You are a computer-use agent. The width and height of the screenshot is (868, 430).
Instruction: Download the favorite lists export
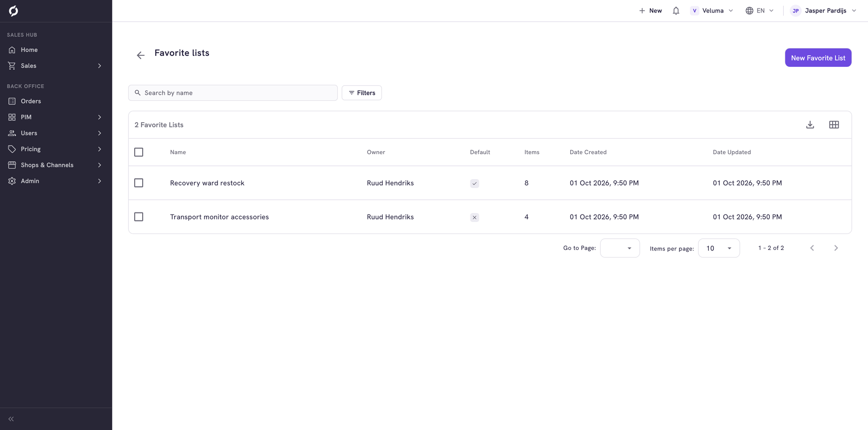pos(810,125)
